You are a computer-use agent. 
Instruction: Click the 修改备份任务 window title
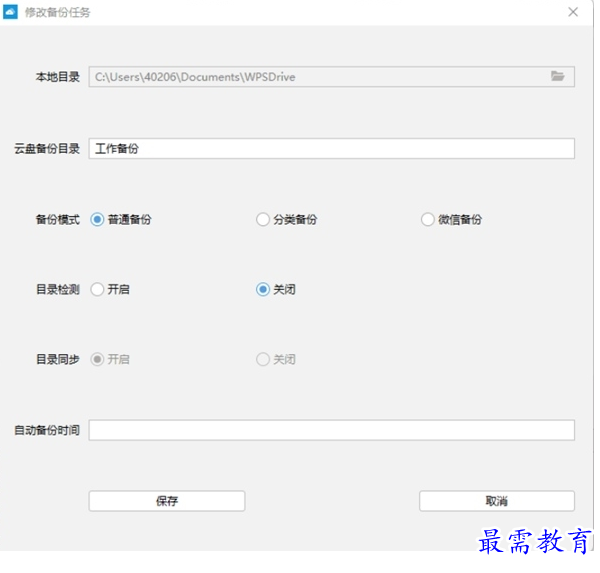click(x=58, y=13)
